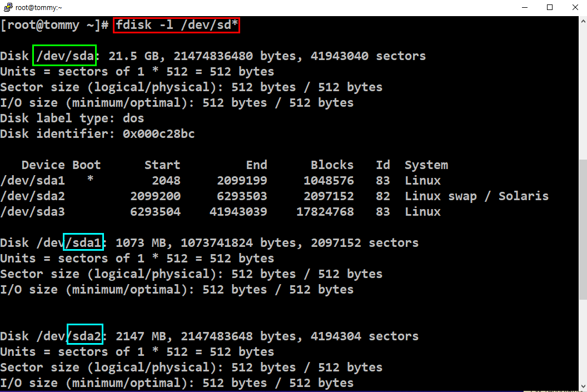Click start sector 2099200

coord(155,196)
